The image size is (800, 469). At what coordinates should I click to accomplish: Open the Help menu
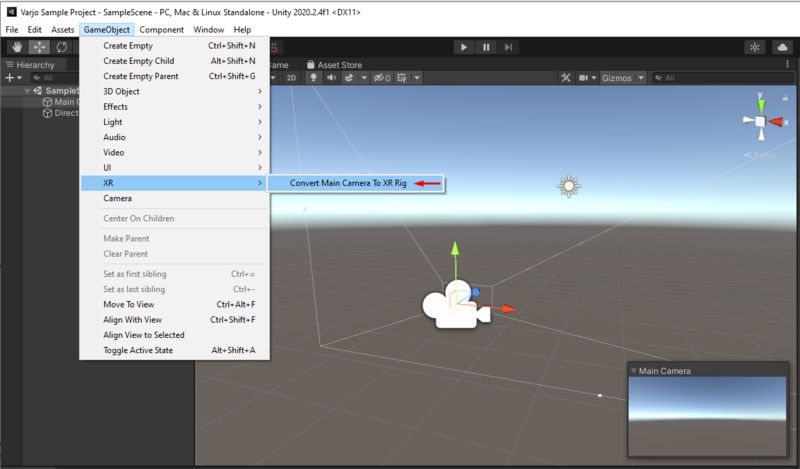[242, 30]
